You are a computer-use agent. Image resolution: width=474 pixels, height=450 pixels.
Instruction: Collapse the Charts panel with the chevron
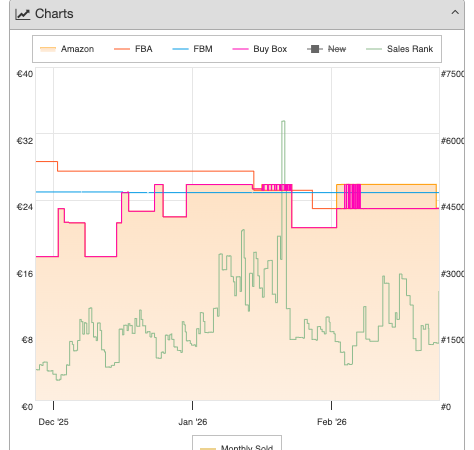pos(455,13)
